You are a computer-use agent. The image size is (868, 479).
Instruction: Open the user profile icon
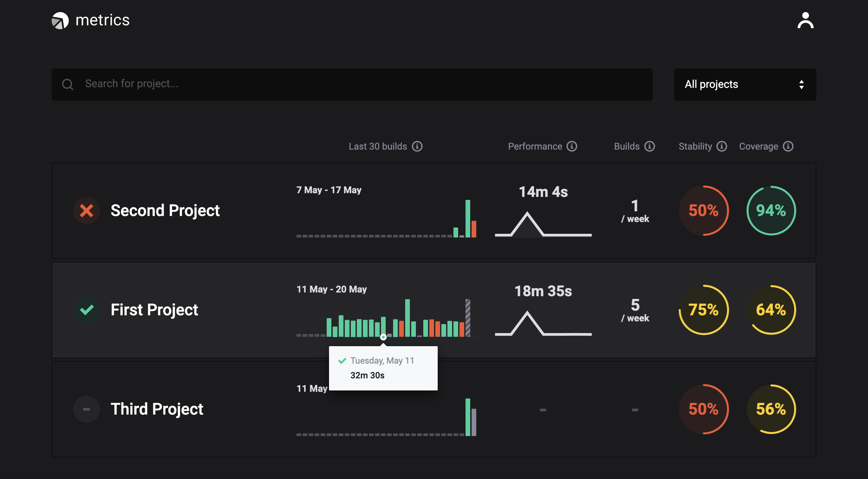[805, 20]
